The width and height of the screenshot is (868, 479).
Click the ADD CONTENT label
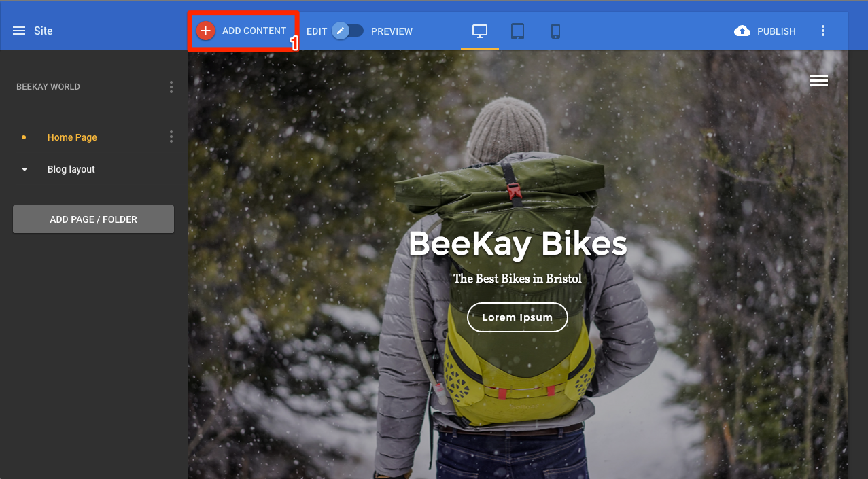tap(254, 31)
